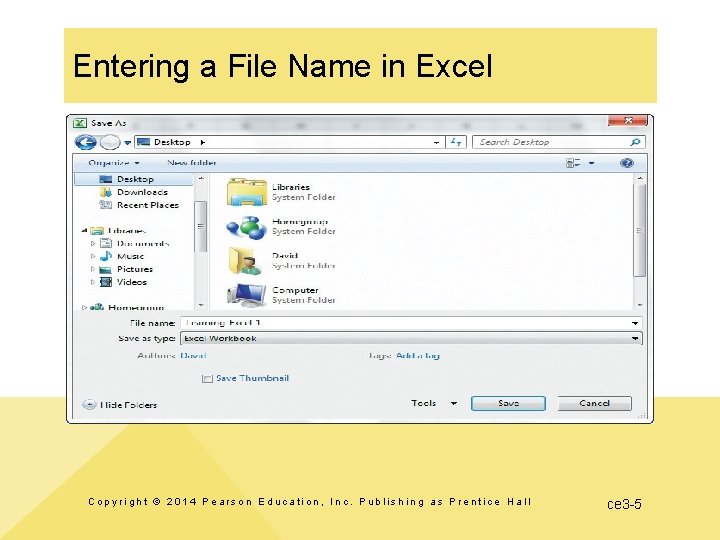Viewport: 720px width, 540px height.
Task: Select Desktop in the navigation pane
Action: pos(134,179)
